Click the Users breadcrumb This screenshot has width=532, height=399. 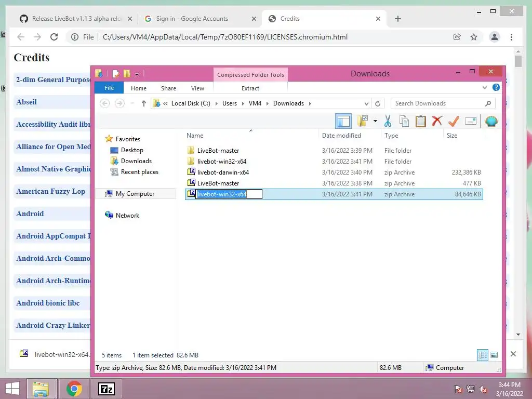[229, 103]
